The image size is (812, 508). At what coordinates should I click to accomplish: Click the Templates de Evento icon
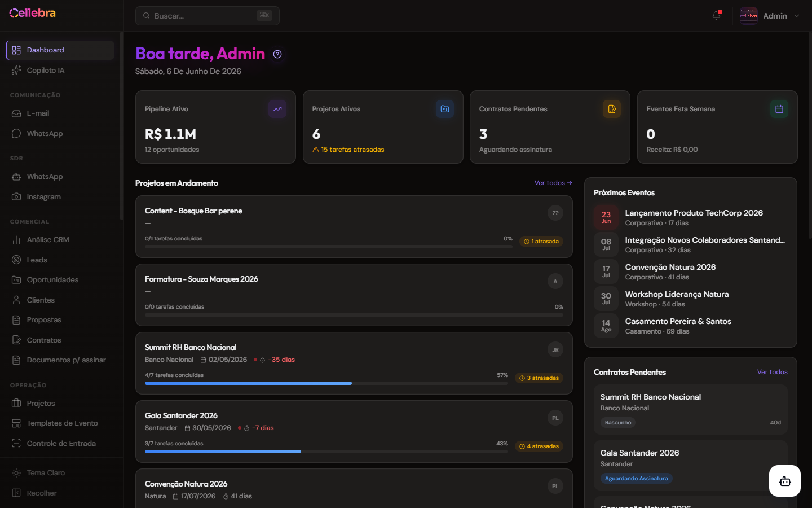pos(16,423)
